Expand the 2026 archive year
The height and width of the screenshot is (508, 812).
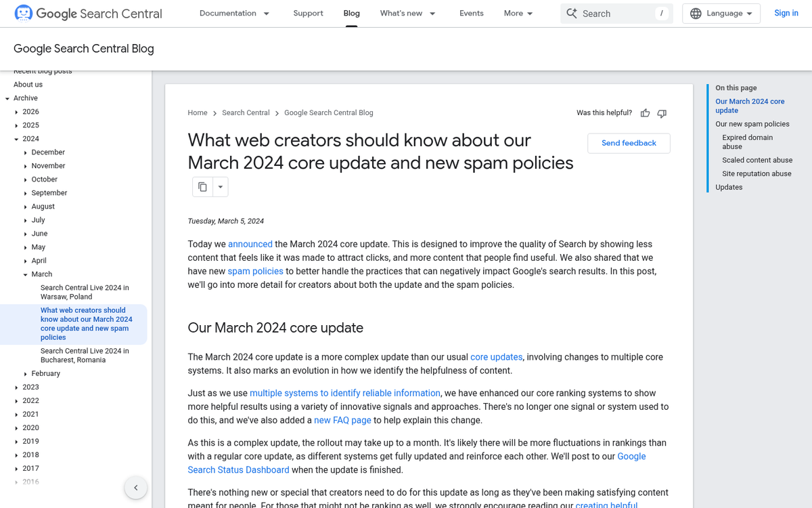[17, 112]
